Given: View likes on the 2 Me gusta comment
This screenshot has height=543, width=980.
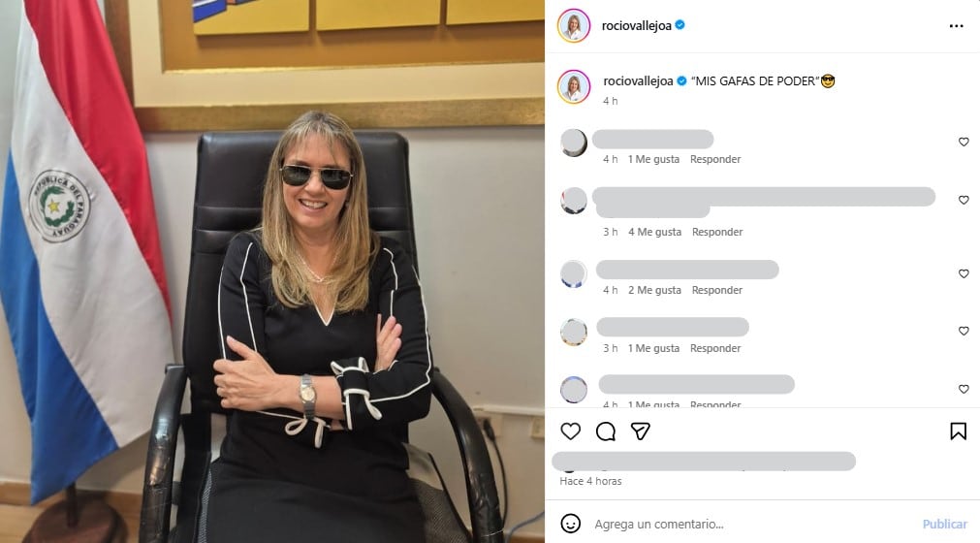Looking at the screenshot, I should (x=654, y=290).
